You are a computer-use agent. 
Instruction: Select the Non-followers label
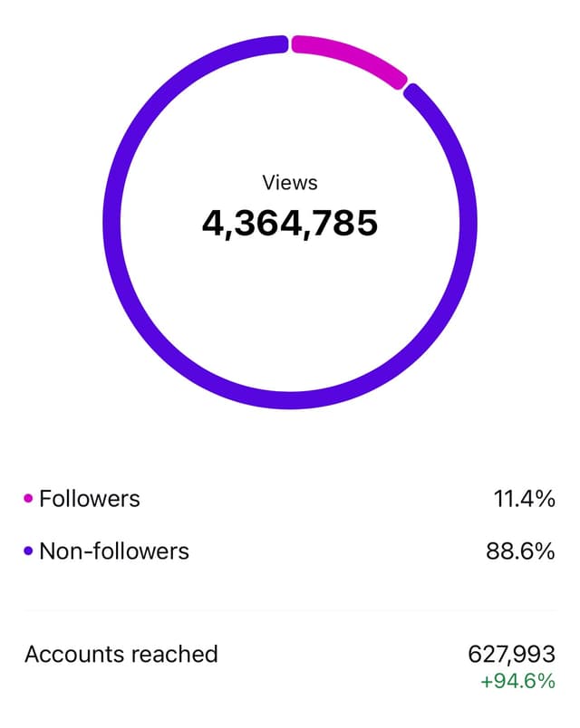point(113,551)
